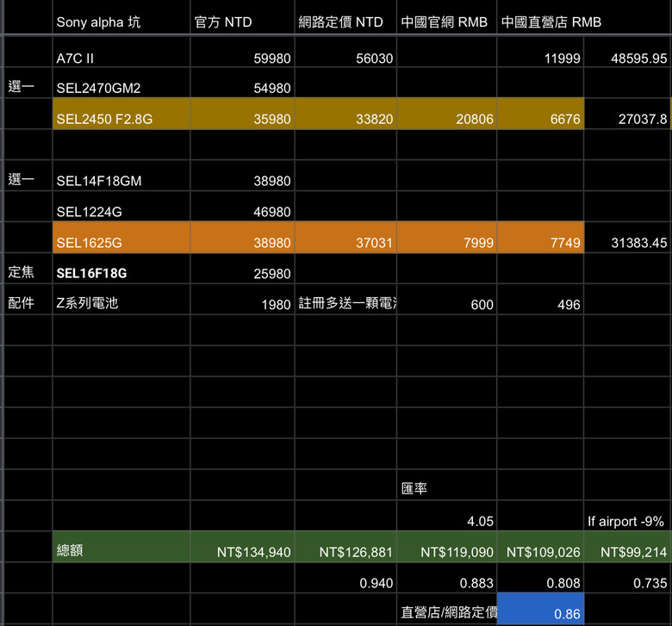The width and height of the screenshot is (672, 626).
Task: Click the 'If airport -9%' note cell
Action: tap(628, 516)
